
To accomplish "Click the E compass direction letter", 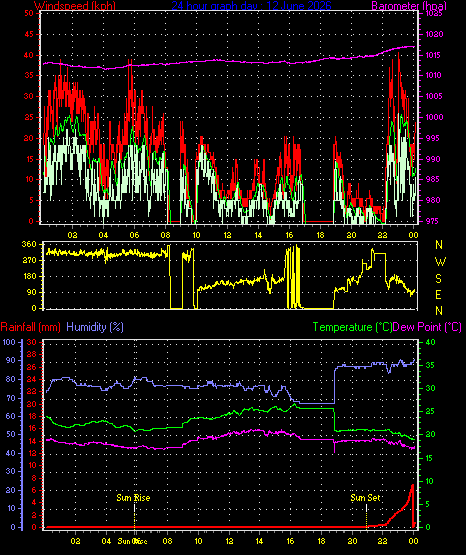I will click(438, 294).
